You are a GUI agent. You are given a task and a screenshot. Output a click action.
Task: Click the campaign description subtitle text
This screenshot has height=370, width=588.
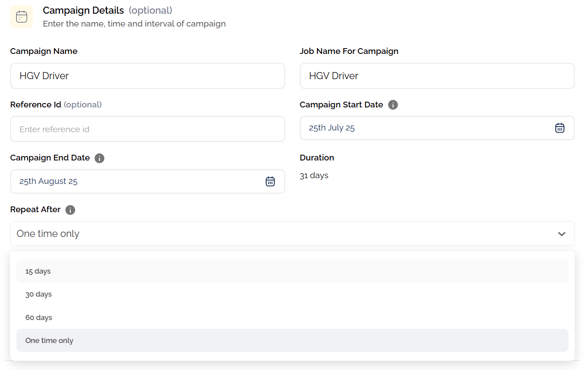(134, 24)
